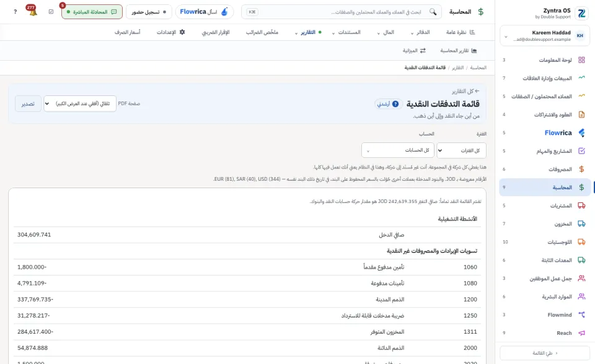Screen dimensions: 595x364
Task: Go to أسعار الصرف tab
Action: tap(128, 32)
